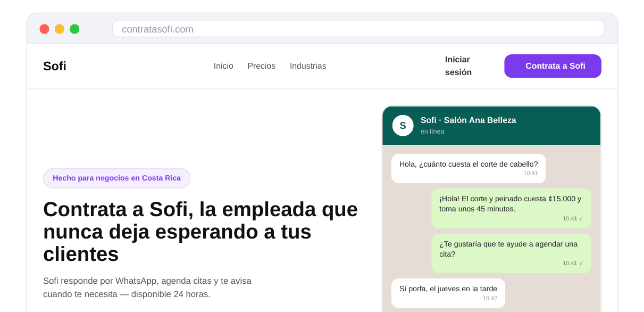Click the message asking about corte de cabello
Viewport: 644px width, 312px height.
coord(469,168)
